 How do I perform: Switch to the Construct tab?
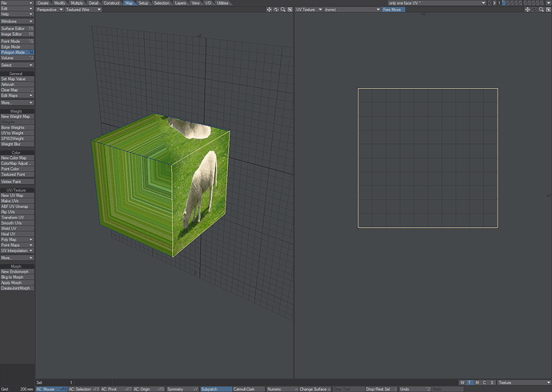point(111,3)
